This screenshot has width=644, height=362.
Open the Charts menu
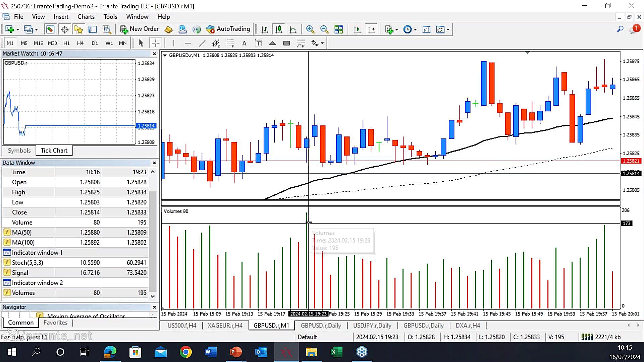86,17
